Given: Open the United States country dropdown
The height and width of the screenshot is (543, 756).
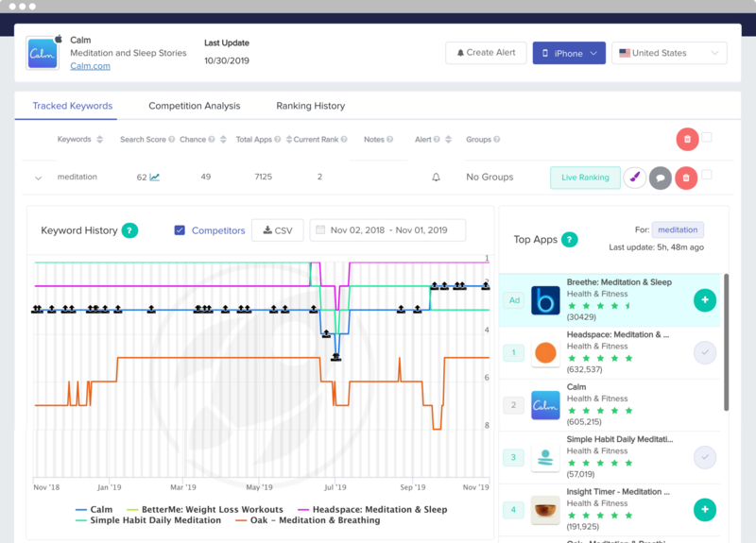Looking at the screenshot, I should point(669,53).
